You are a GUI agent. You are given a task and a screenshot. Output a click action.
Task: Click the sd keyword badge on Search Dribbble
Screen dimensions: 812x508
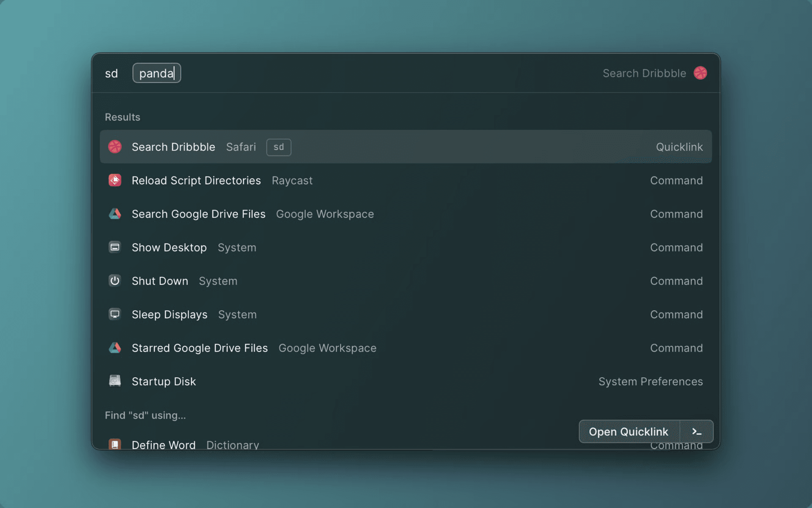[x=278, y=147]
